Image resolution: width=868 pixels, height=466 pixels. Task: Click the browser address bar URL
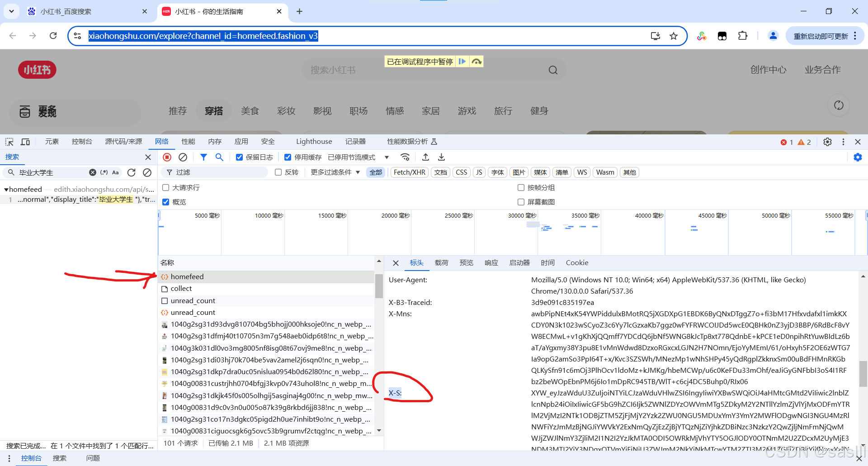(203, 36)
